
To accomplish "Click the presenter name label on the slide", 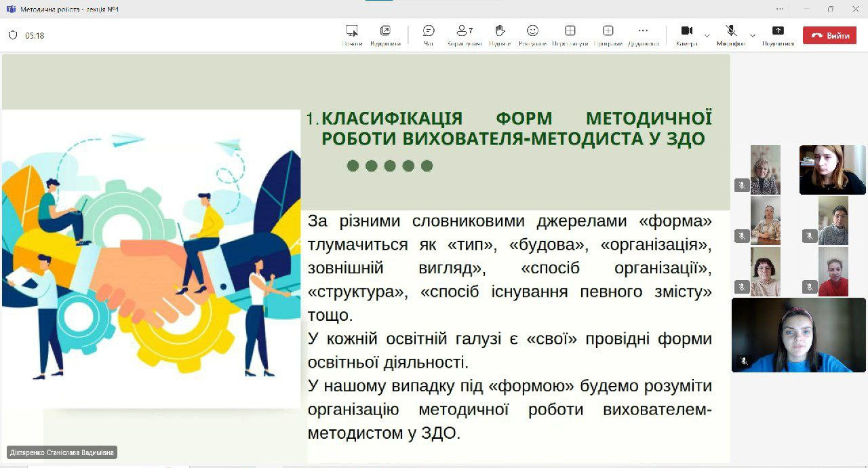I will click(62, 452).
